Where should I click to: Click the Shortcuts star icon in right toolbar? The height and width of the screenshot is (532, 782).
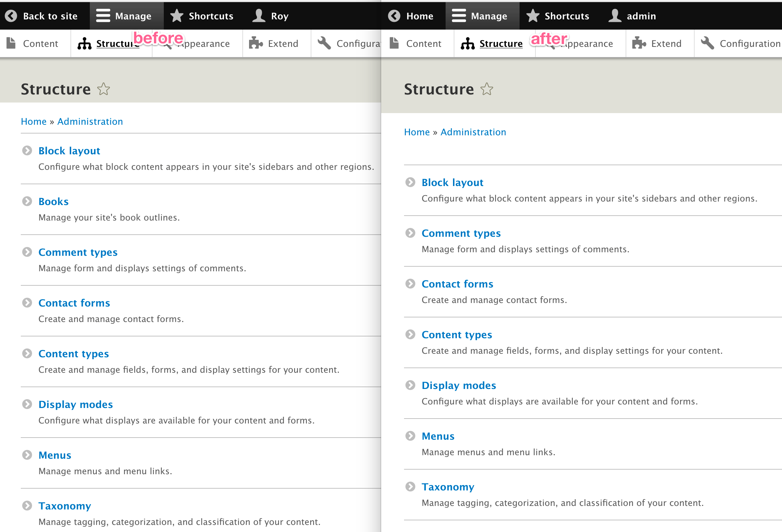(533, 16)
